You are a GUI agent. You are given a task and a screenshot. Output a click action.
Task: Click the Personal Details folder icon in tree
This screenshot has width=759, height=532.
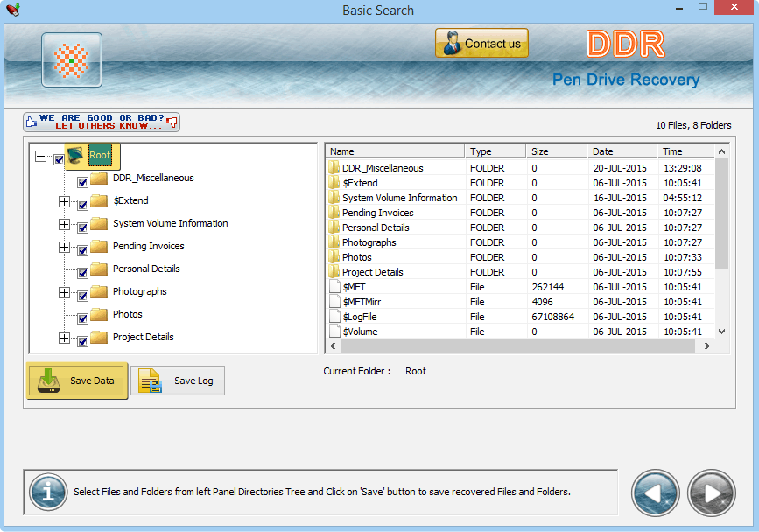tap(99, 269)
